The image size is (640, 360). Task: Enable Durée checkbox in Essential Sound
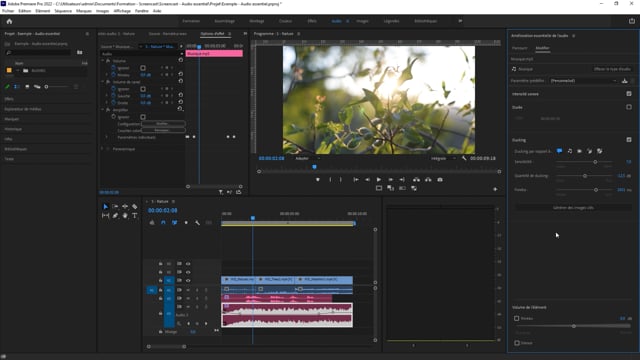tap(629, 107)
